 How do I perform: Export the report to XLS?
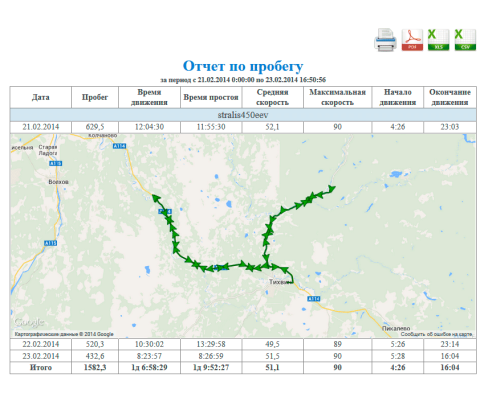[x=438, y=40]
